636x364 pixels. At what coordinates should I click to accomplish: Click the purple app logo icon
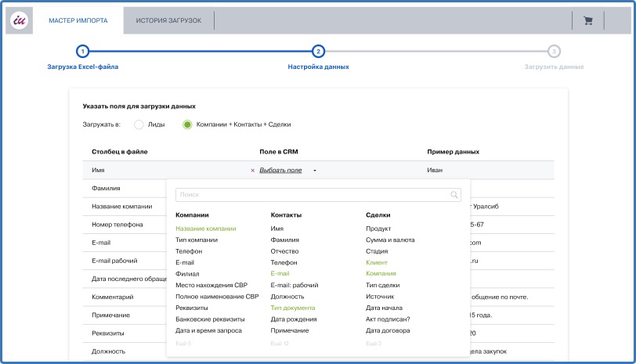(20, 20)
